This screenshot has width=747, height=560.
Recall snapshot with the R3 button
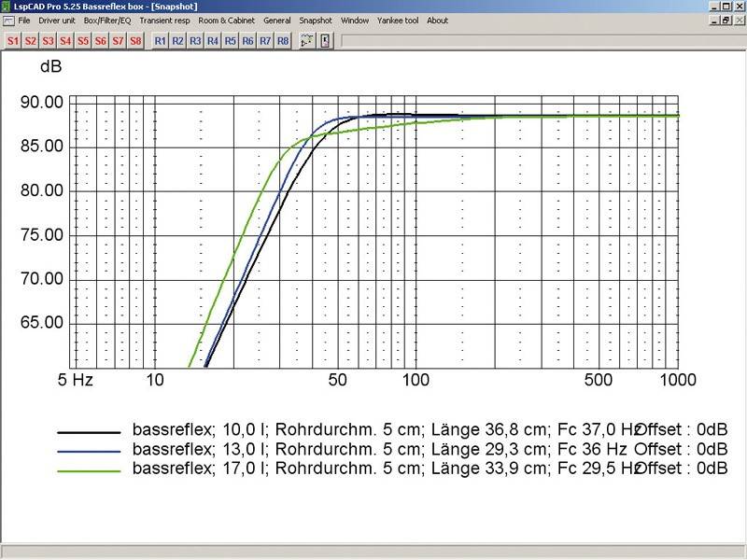point(195,41)
